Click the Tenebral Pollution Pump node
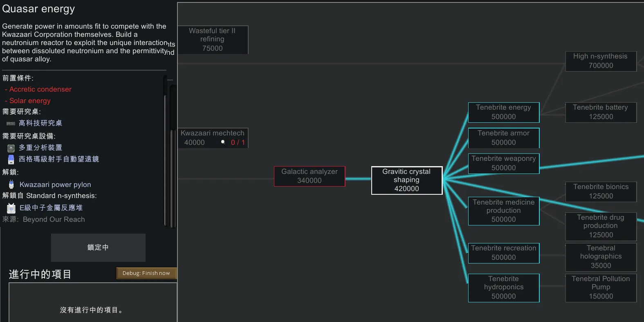This screenshot has height=322, width=644. click(600, 288)
